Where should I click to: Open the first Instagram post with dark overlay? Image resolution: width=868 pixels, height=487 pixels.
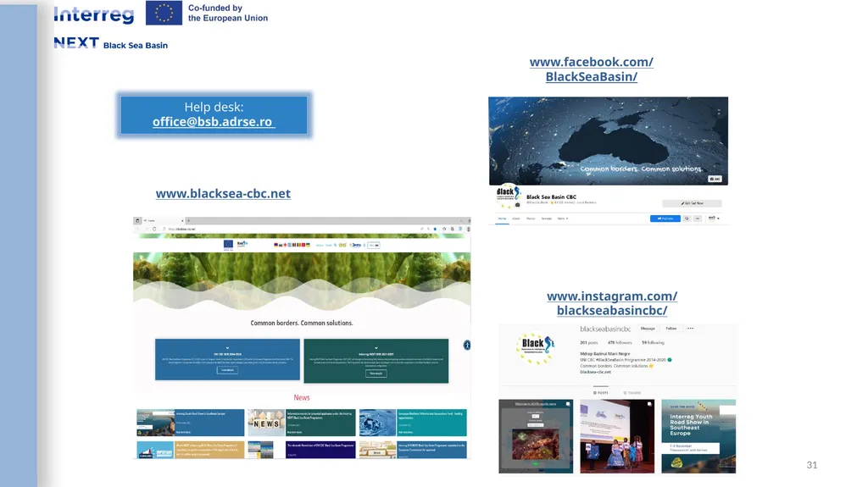[x=536, y=436]
